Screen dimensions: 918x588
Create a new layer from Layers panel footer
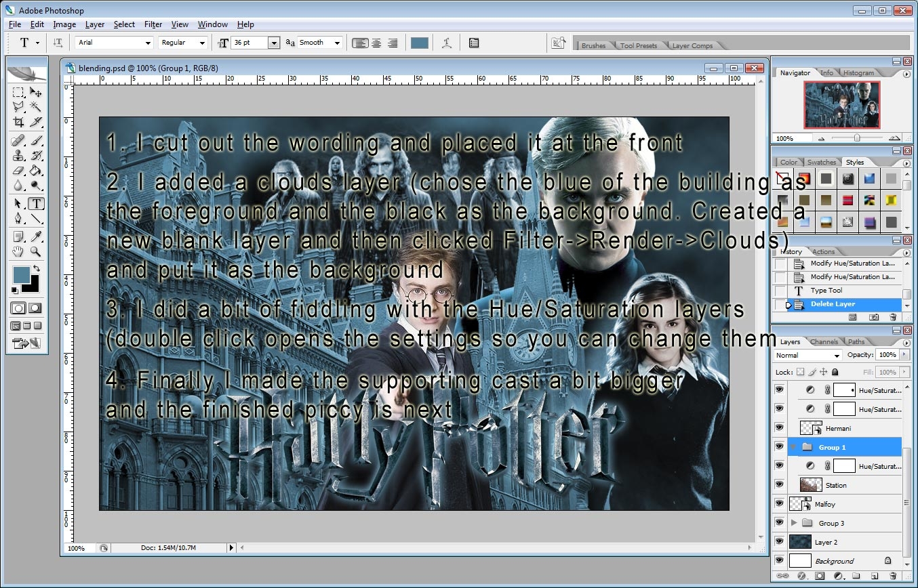tap(875, 576)
